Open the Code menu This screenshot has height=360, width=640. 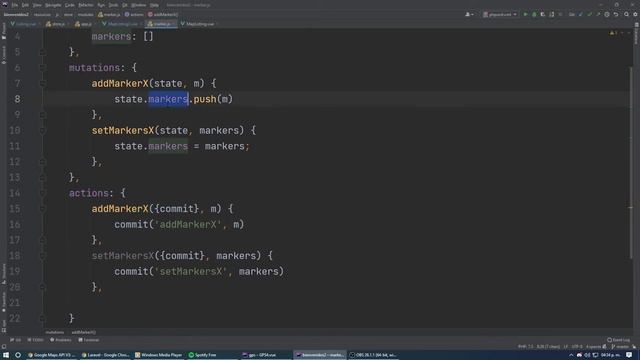(70, 5)
